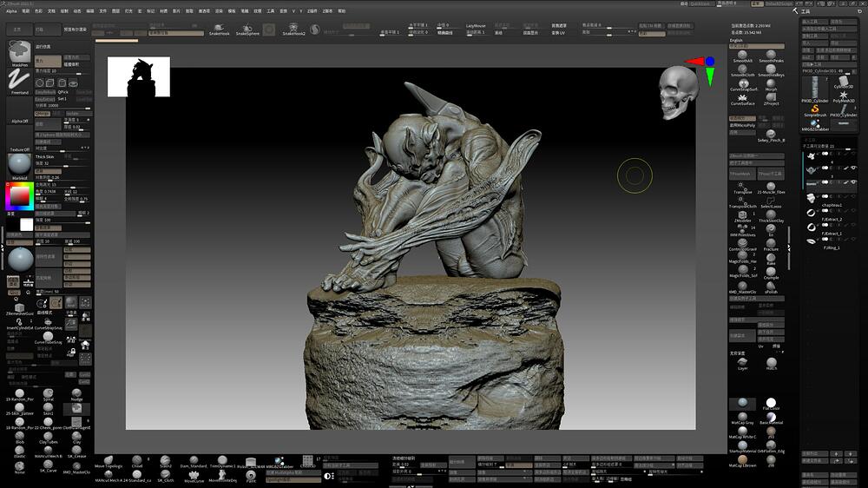The width and height of the screenshot is (868, 488).
Task: Select the Rake brush
Action: pyautogui.click(x=771, y=260)
